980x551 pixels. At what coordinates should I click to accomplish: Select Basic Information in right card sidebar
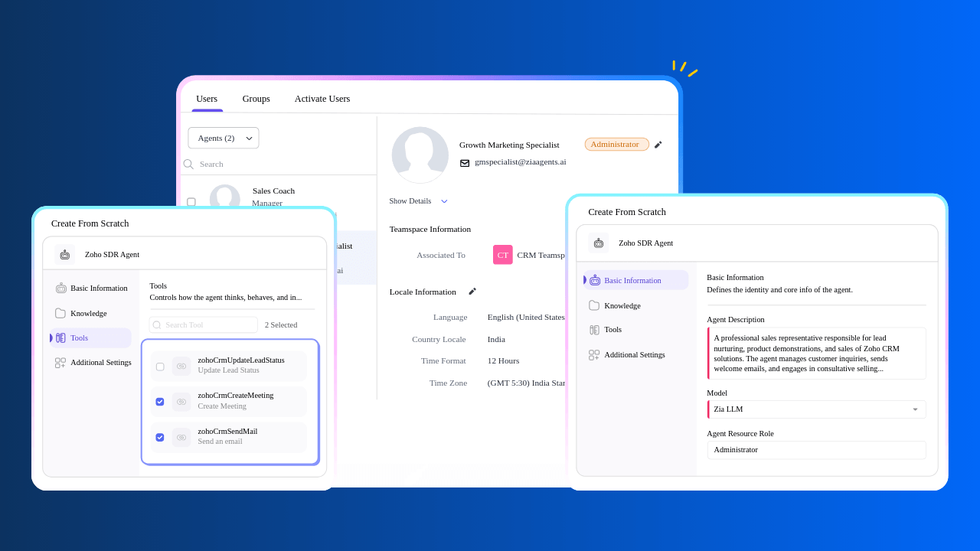[x=636, y=280]
